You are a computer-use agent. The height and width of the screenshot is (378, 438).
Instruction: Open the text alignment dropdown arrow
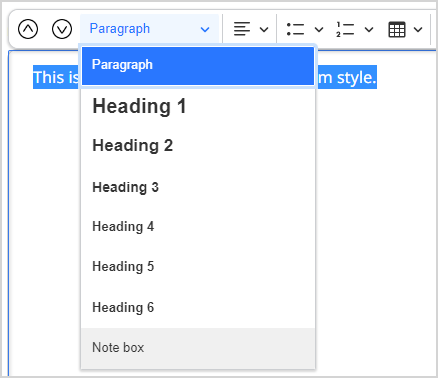(x=264, y=30)
